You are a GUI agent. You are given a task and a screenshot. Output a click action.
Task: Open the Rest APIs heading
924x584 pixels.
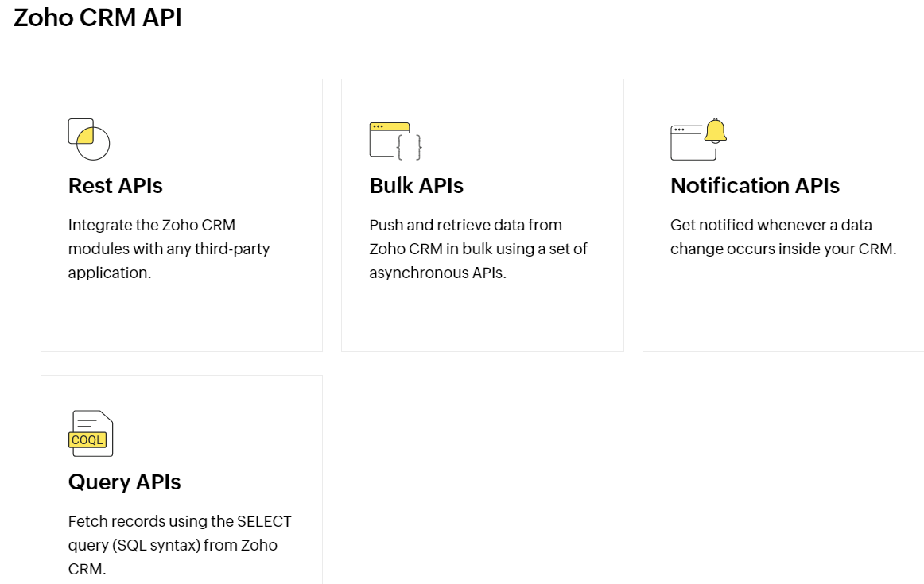point(115,185)
